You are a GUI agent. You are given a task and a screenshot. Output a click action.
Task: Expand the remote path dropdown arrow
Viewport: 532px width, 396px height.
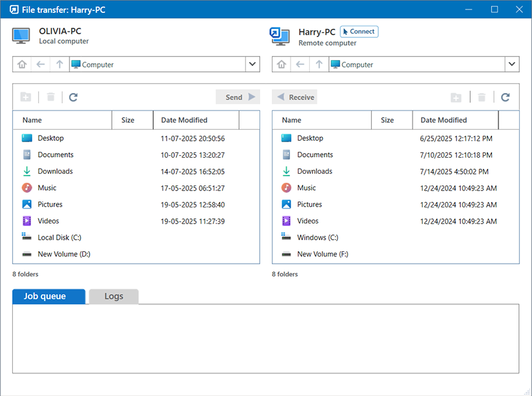point(512,65)
